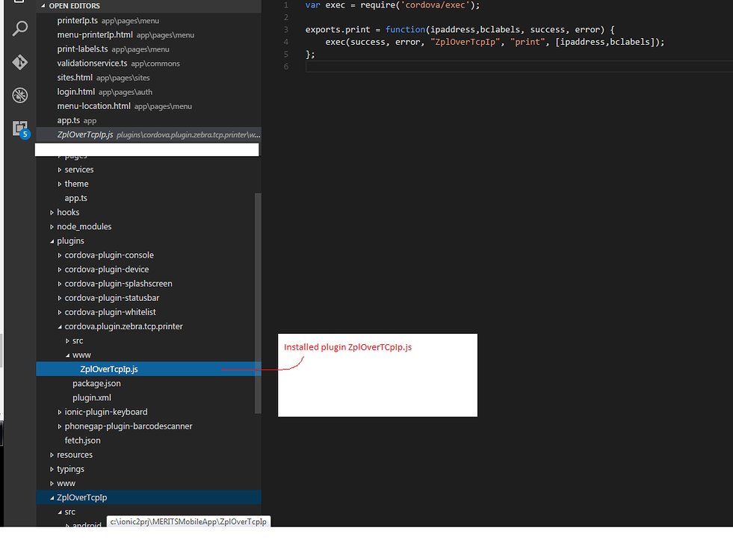
Task: Open Extensions icon showing badge 5
Action: [x=19, y=129]
